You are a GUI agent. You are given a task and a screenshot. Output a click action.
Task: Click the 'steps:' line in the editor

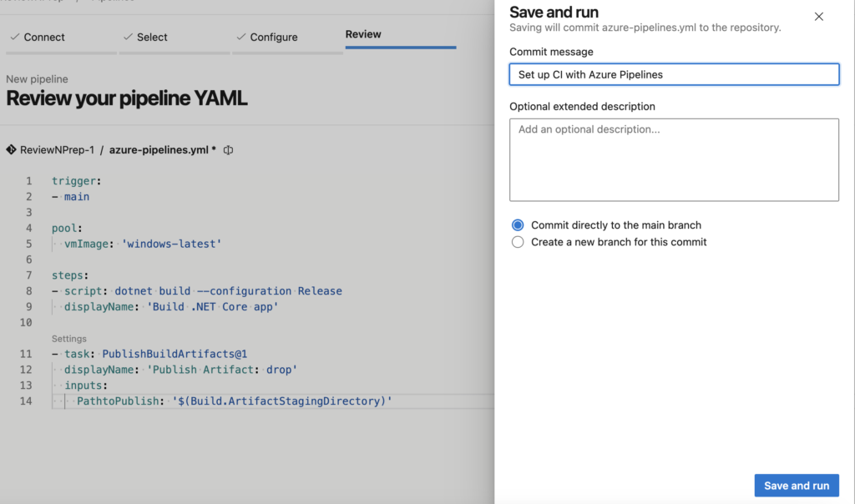tap(70, 275)
